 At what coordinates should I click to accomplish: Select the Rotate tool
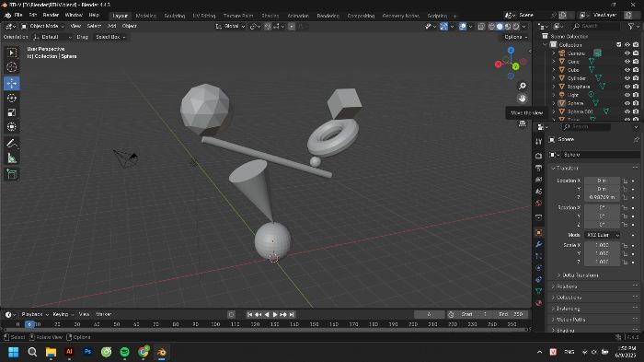[x=11, y=98]
